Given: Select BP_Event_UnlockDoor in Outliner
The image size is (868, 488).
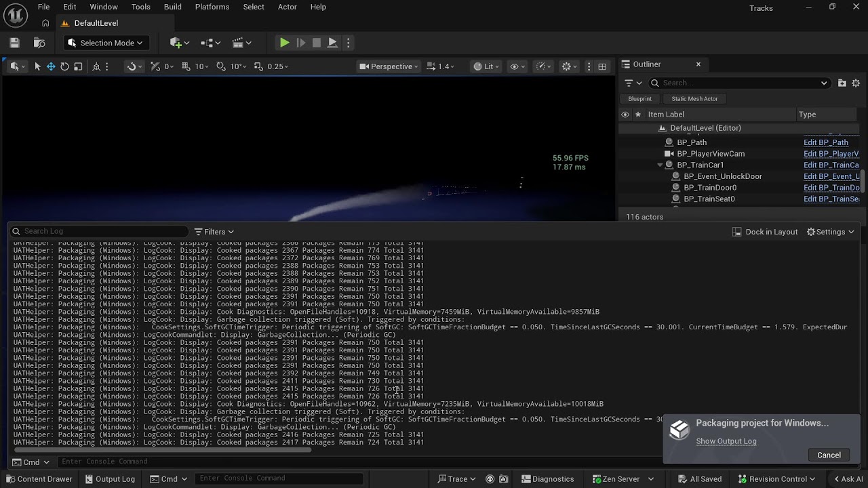Looking at the screenshot, I should pos(723,176).
